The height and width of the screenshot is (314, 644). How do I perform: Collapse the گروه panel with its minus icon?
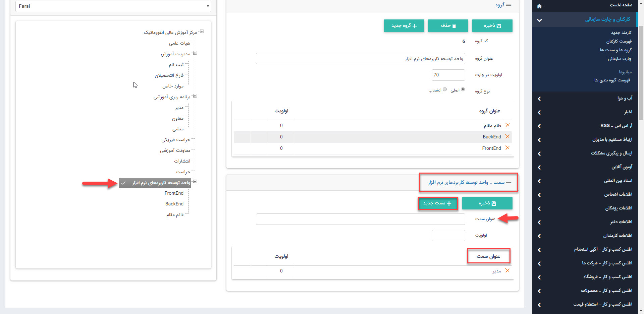pyautogui.click(x=509, y=5)
